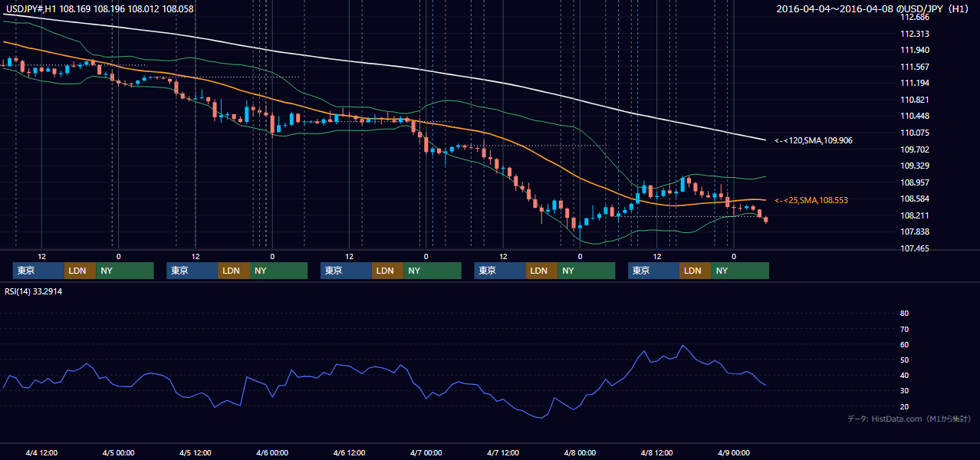Viewport: 980px width, 460px height.
Task: Click the NY session block above 4/9 00:00
Action: point(740,271)
